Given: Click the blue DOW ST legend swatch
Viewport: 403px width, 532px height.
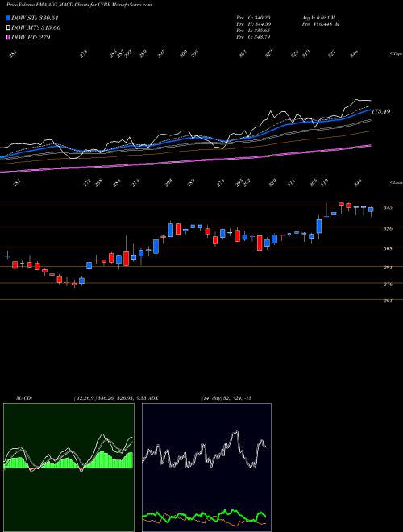Looking at the screenshot, I should [8, 18].
